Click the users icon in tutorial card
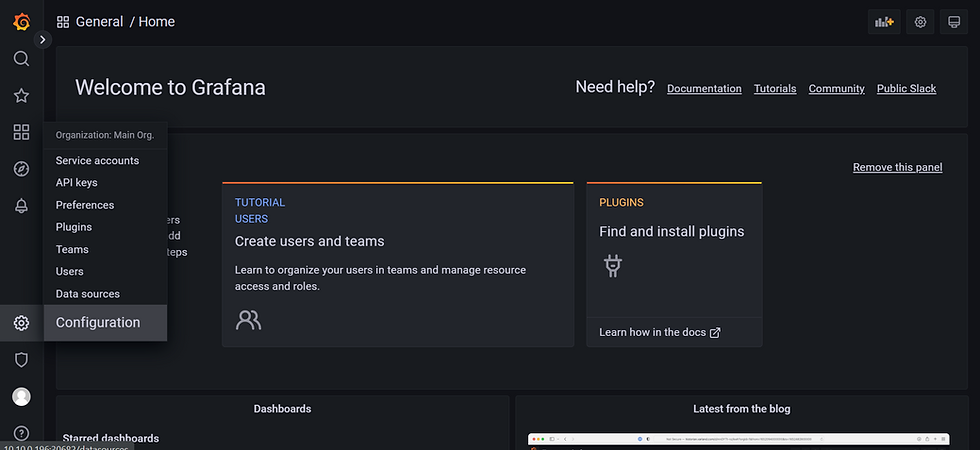This screenshot has height=450, width=980. pyautogui.click(x=248, y=319)
